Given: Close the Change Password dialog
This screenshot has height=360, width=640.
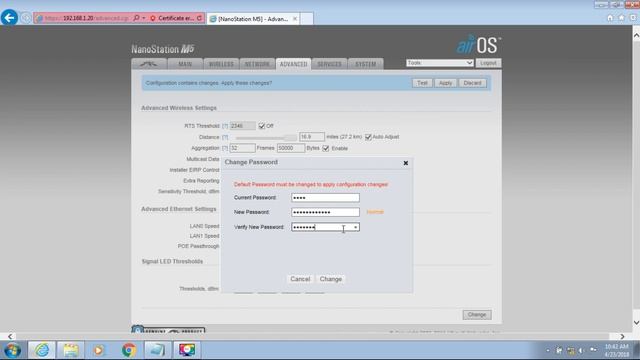Looking at the screenshot, I should [406, 163].
